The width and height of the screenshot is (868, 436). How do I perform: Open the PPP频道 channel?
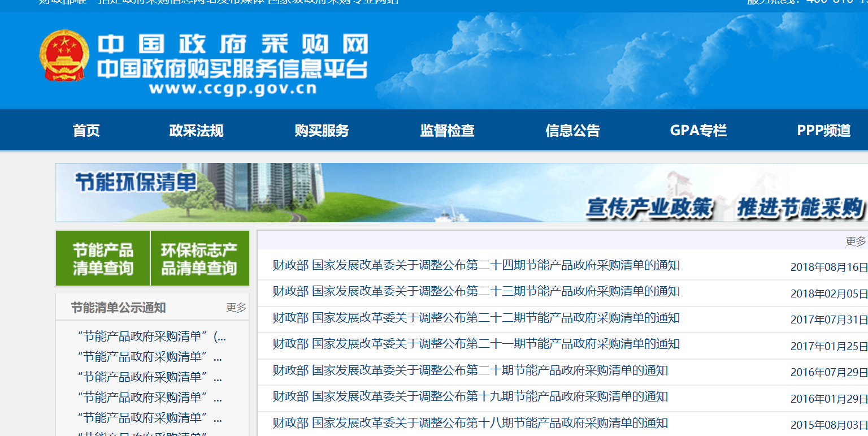[823, 131]
